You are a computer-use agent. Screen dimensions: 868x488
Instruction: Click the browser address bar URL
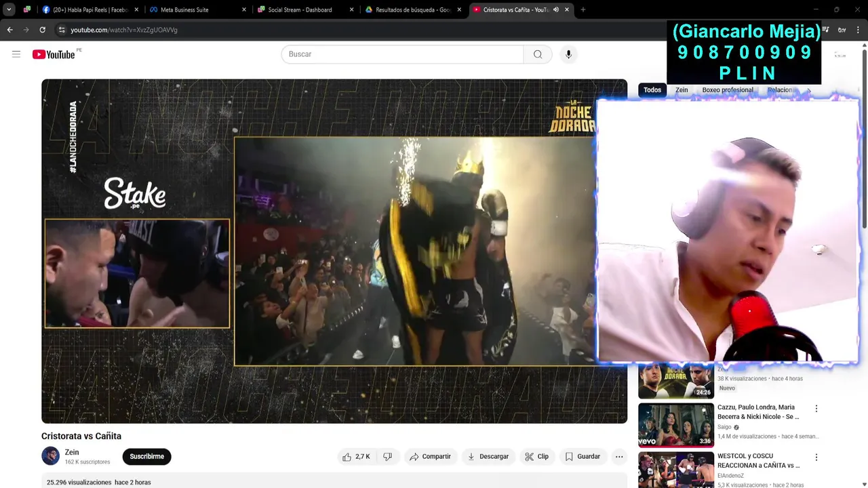click(124, 30)
